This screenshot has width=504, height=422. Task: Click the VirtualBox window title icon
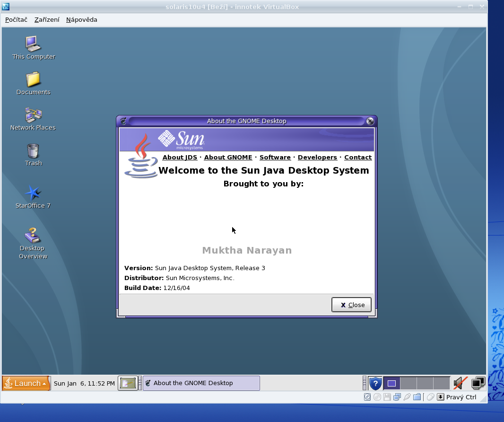point(6,7)
